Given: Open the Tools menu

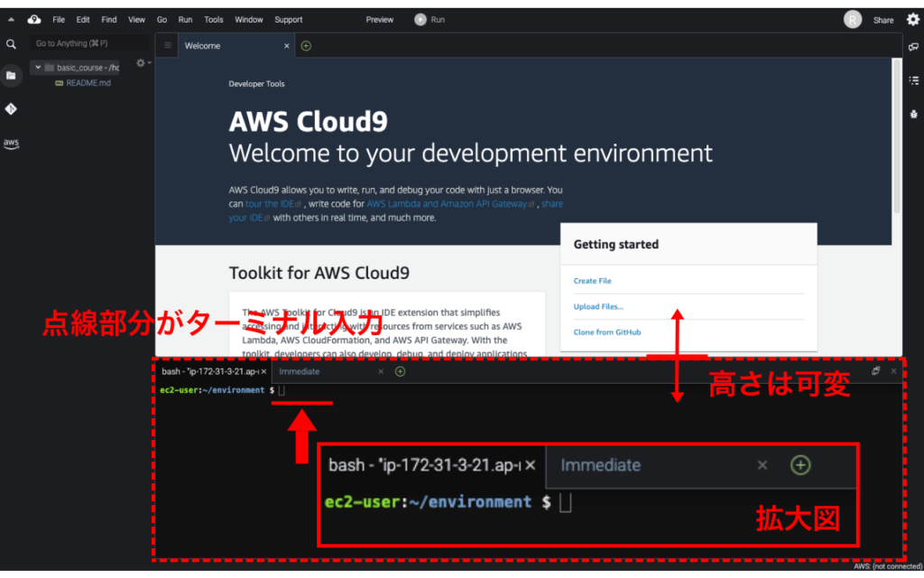Looking at the screenshot, I should click(x=213, y=20).
